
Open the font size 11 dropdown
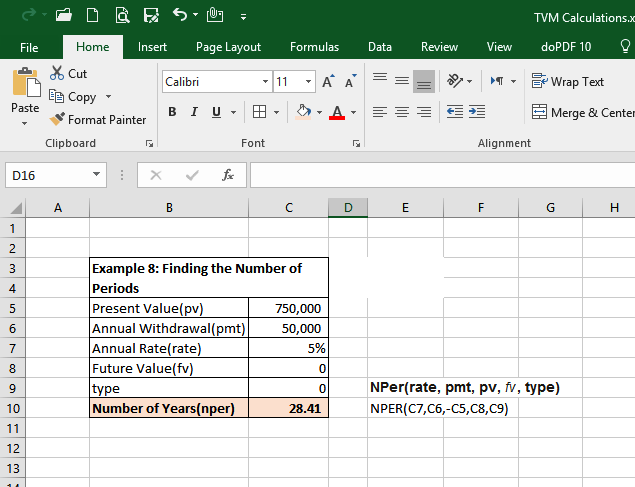[308, 81]
